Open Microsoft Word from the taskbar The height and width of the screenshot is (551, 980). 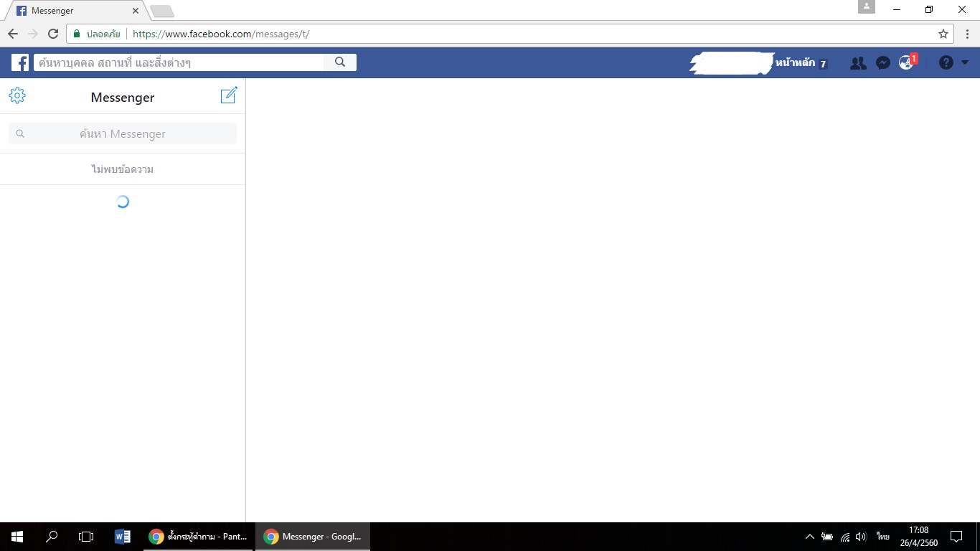coord(122,536)
